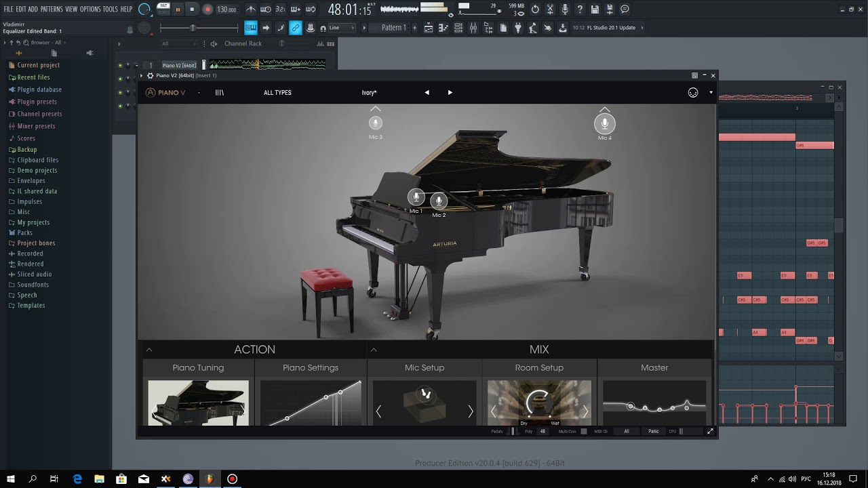Open the PATTERNS menu
The height and width of the screenshot is (488, 868).
coord(52,9)
